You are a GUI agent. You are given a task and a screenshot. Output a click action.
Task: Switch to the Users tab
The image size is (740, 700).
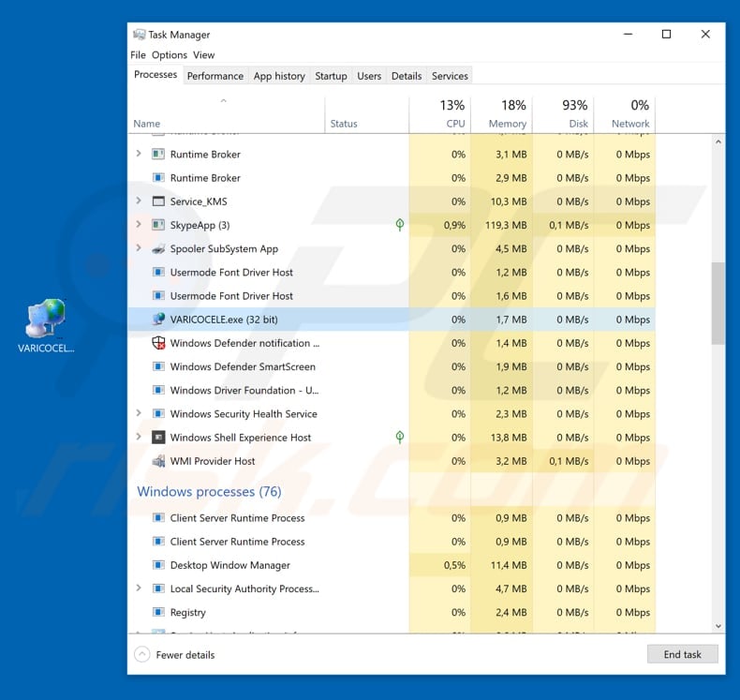coord(369,76)
